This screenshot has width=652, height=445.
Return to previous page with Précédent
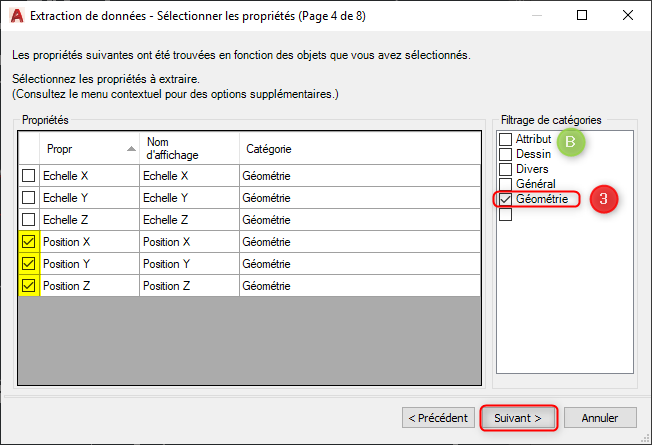[437, 417]
